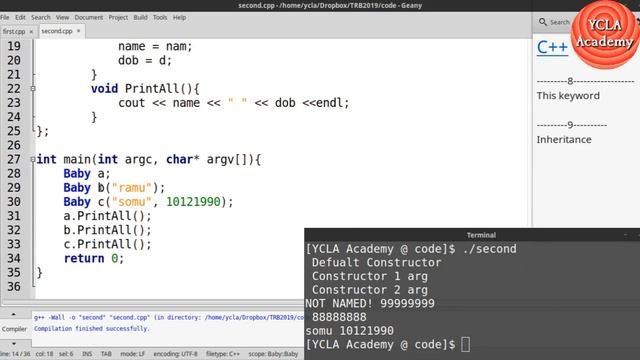The height and width of the screenshot is (360, 640).
Task: Click the editor horizontal scrollbar
Action: click(153, 303)
